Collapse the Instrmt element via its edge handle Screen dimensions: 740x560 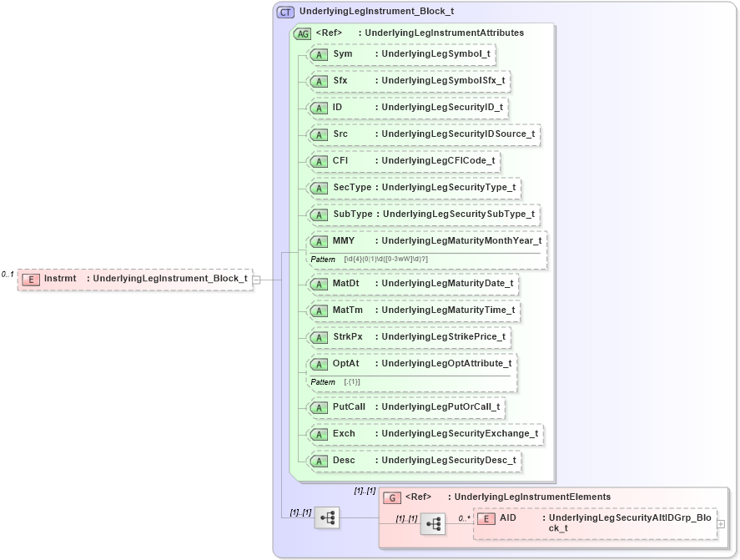[255, 278]
